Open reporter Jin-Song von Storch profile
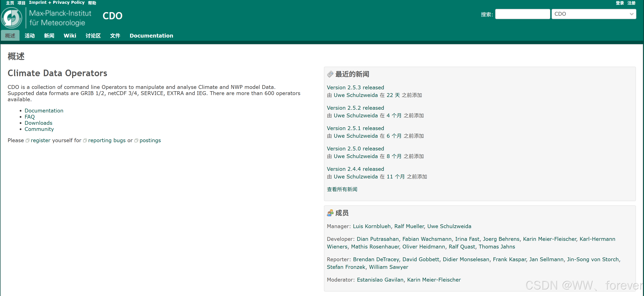 593,260
